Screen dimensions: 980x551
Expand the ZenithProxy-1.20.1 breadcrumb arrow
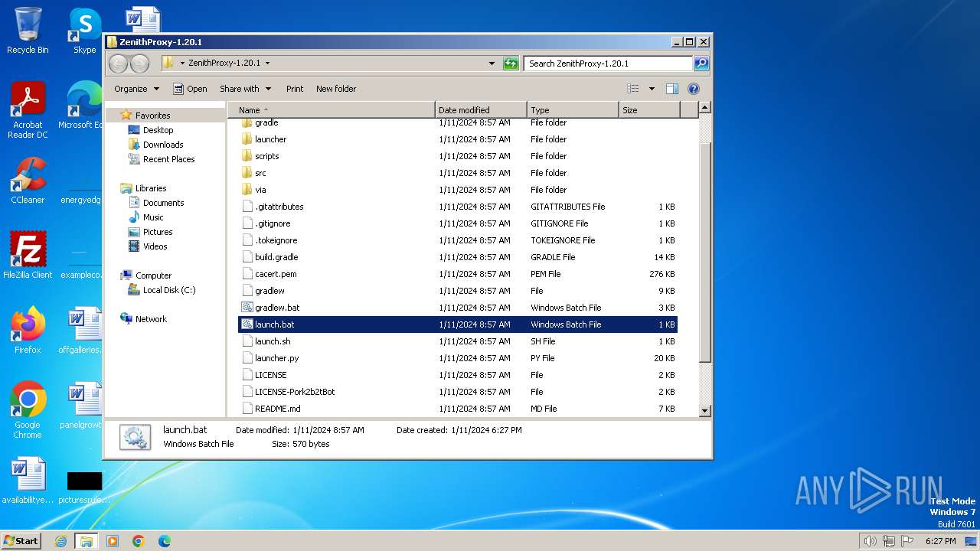pos(267,64)
